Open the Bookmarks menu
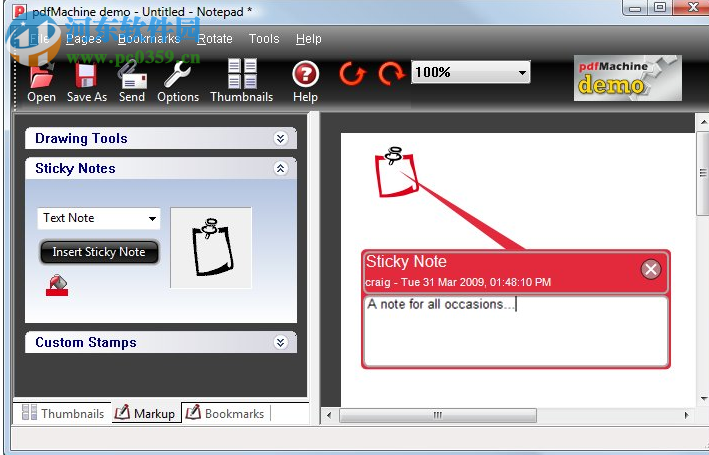Image resolution: width=709 pixels, height=455 pixels. tap(149, 39)
